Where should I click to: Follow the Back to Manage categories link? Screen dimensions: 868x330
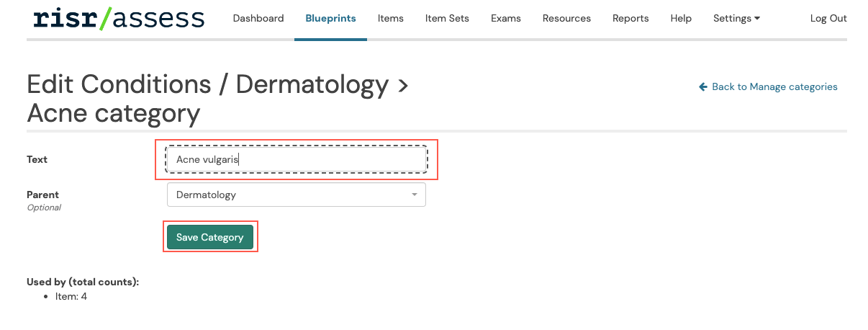pyautogui.click(x=768, y=86)
